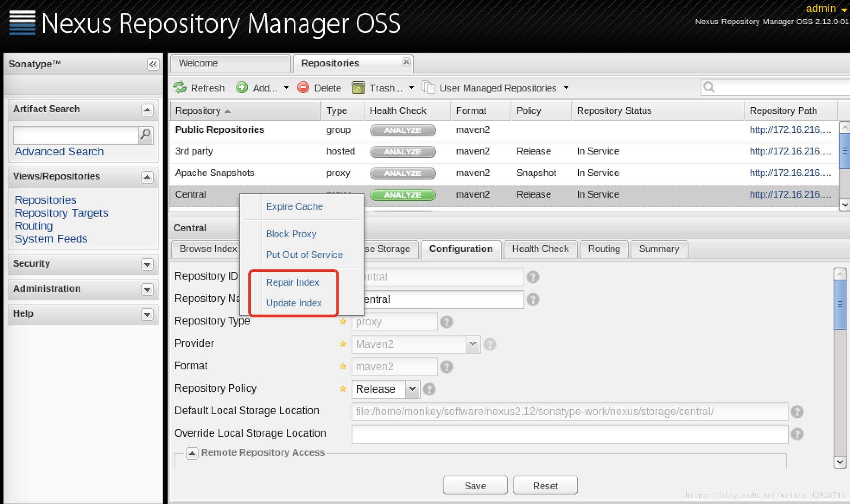Expand the Security panel
The image size is (850, 504).
pos(147,264)
